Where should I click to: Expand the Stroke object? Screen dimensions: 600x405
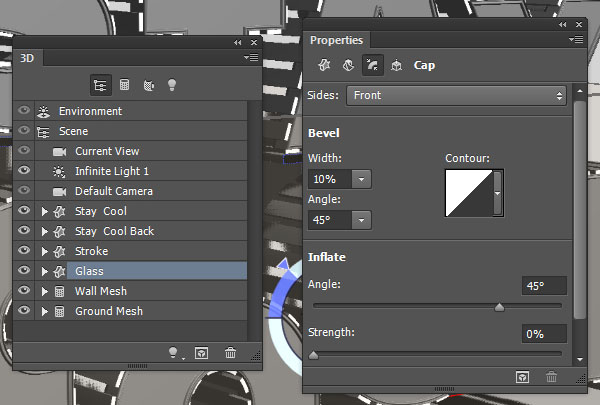pyautogui.click(x=44, y=251)
